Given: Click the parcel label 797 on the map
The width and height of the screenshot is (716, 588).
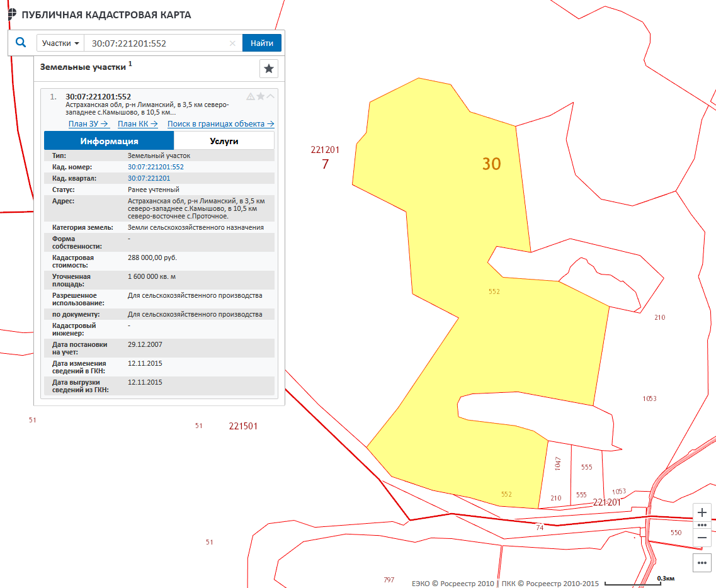Looking at the screenshot, I should (x=389, y=580).
